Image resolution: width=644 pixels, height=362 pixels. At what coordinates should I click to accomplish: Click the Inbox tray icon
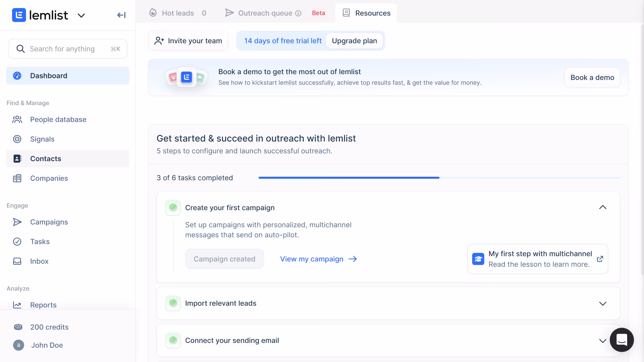coord(17,261)
